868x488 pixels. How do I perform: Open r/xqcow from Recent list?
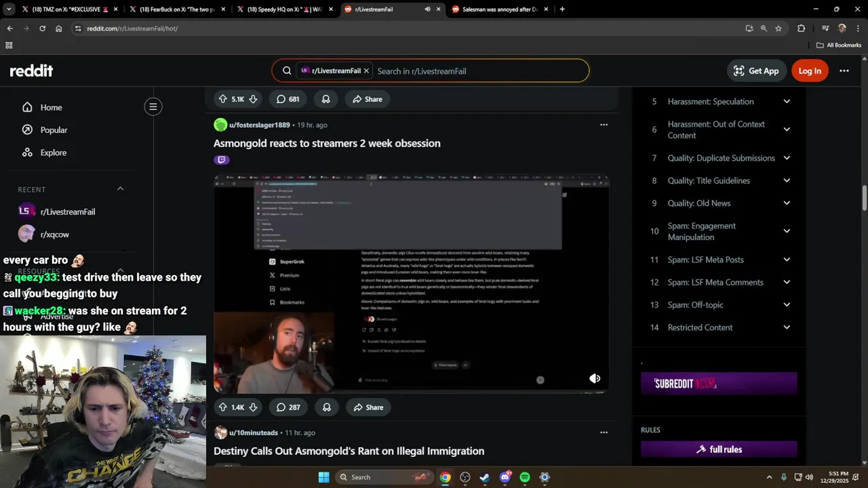click(54, 235)
